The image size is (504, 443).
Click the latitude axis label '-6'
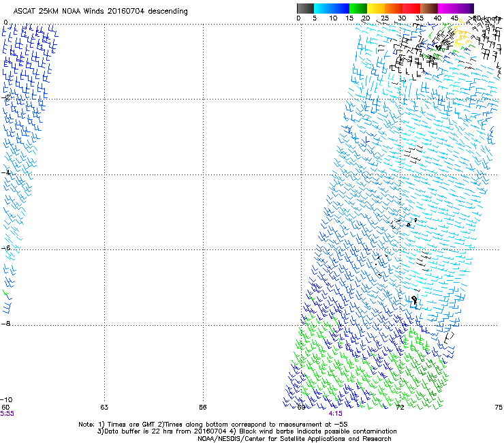click(x=5, y=247)
